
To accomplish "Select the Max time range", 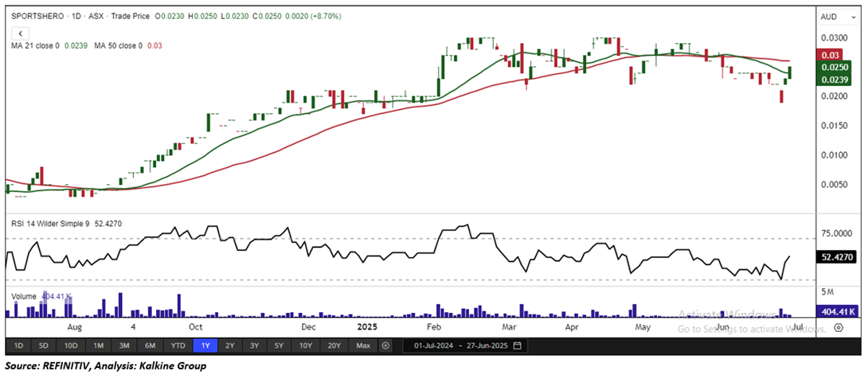I will 363,346.
